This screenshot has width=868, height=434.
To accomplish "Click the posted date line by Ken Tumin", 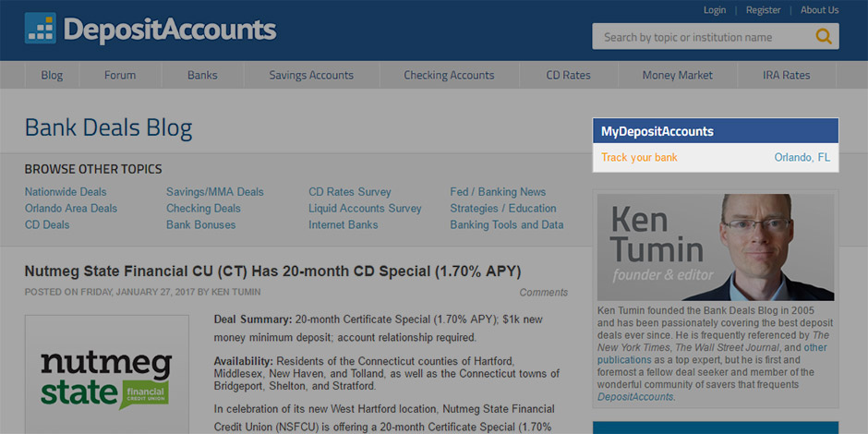I will click(142, 292).
